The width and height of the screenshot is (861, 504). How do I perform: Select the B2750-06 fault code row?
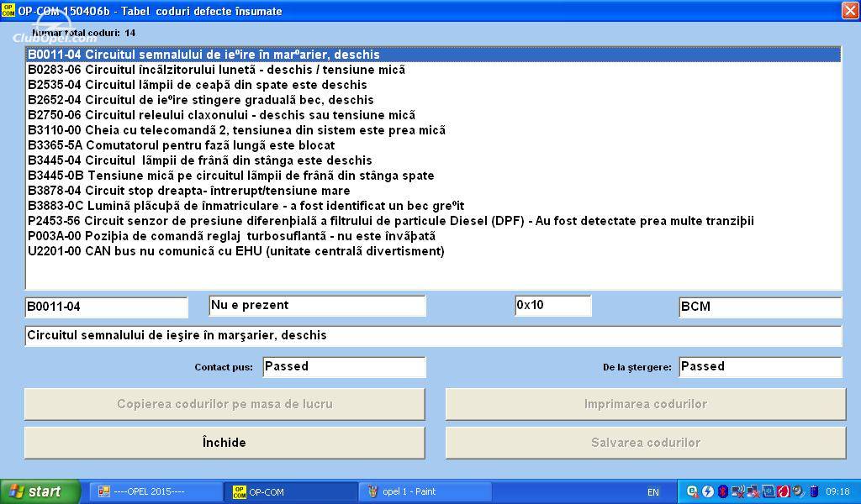click(x=433, y=115)
